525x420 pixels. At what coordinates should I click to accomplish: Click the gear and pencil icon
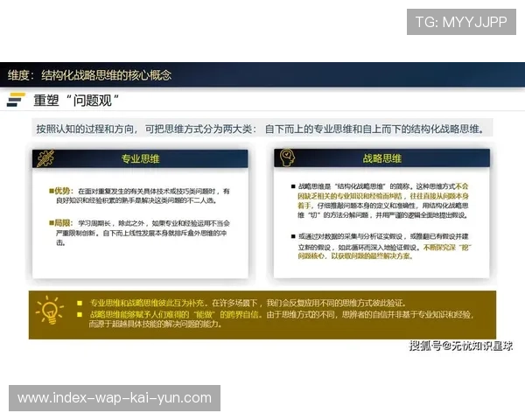point(45,158)
